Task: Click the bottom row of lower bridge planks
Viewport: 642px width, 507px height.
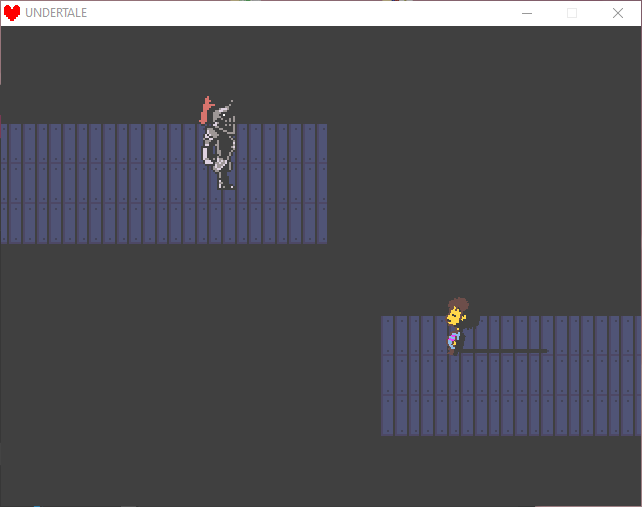Action: point(510,418)
